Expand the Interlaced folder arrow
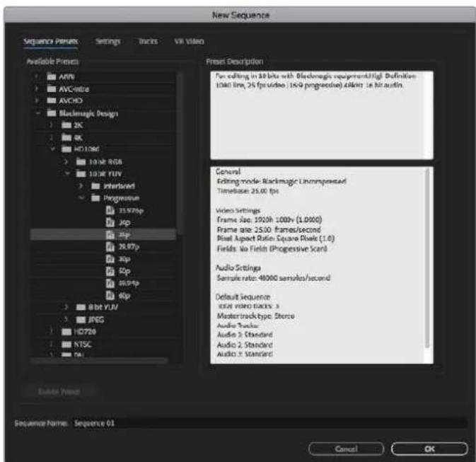 [x=81, y=186]
